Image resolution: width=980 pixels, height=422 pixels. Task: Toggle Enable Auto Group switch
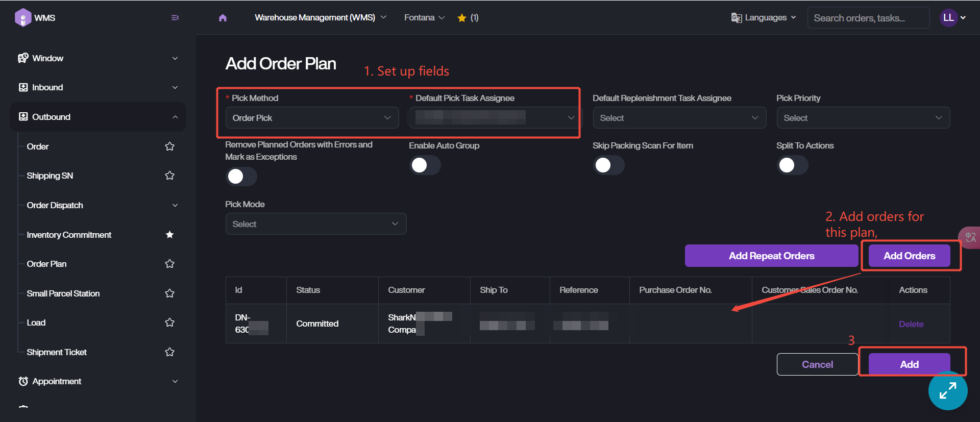[x=425, y=165]
